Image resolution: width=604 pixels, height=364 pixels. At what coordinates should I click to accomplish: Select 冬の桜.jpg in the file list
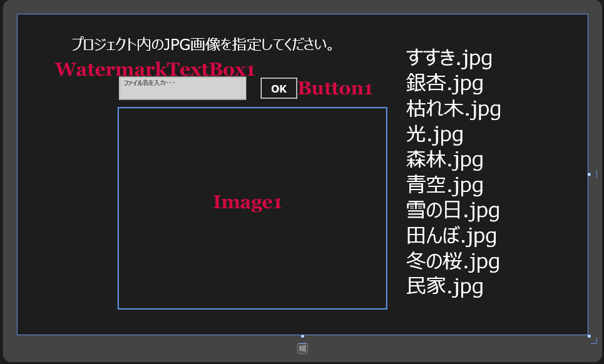[453, 261]
